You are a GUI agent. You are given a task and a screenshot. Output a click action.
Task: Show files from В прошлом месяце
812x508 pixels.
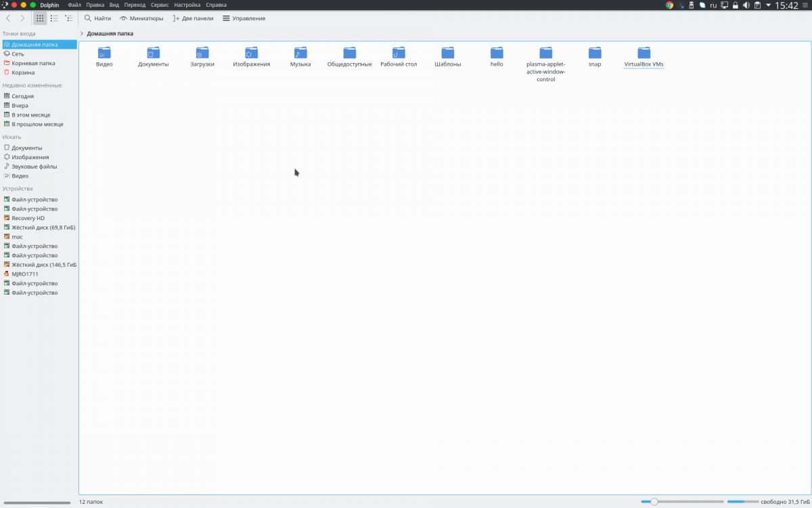pos(39,125)
